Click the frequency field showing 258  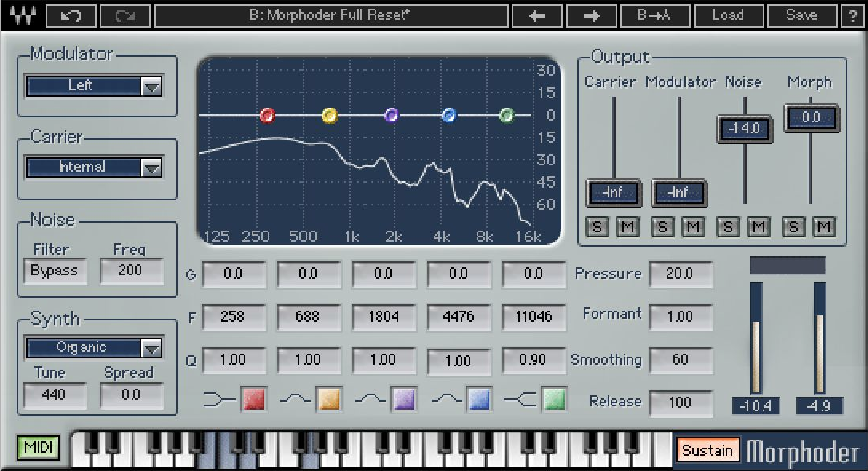tap(233, 317)
